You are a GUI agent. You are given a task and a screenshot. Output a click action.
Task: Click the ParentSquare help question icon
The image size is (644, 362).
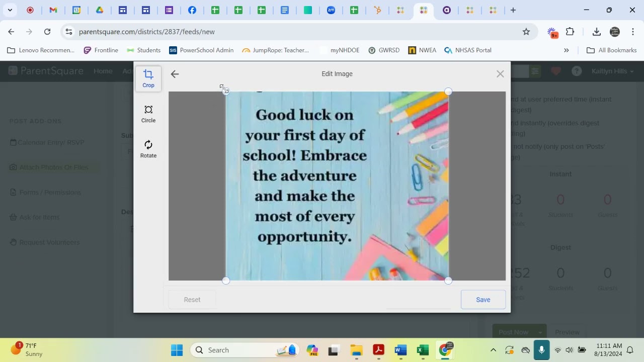(577, 71)
